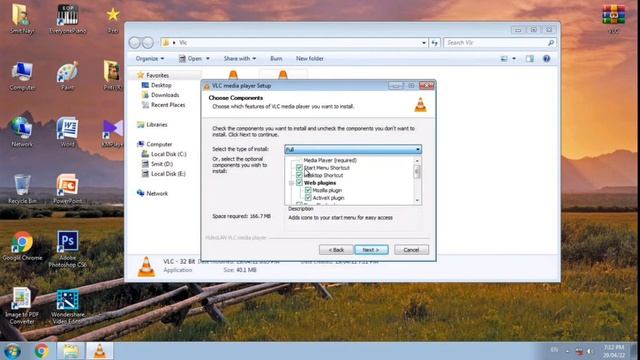
Task: Click the Chrome icon on the taskbar
Action: coord(41,351)
